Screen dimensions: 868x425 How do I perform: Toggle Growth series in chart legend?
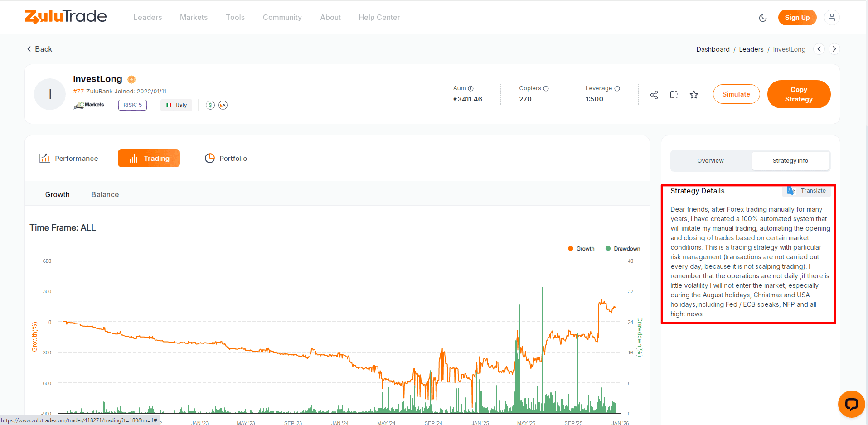click(581, 249)
